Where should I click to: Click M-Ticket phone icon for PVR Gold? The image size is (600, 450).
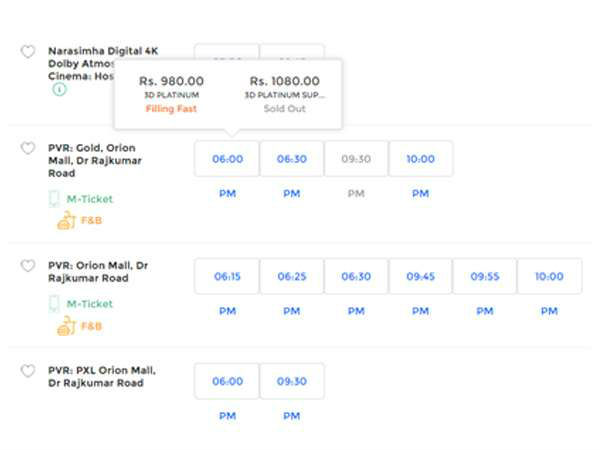click(x=55, y=199)
